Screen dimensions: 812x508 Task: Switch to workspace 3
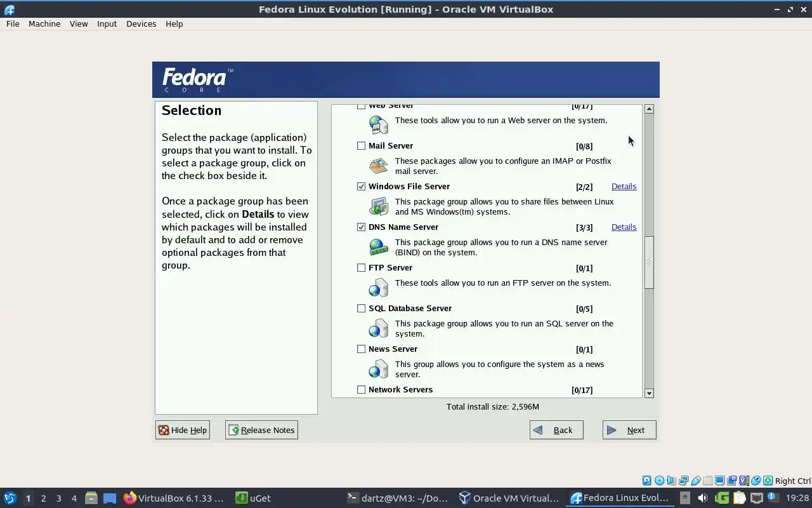click(58, 498)
